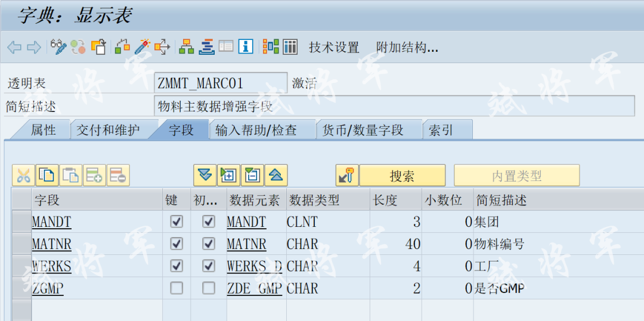Click the ZMMT_MARC01 table name field
Image resolution: width=644 pixels, height=321 pixels.
click(221, 83)
